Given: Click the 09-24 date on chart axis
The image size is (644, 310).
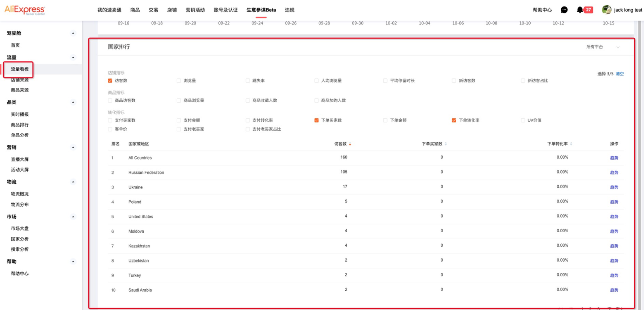Looking at the screenshot, I should coord(257,23).
